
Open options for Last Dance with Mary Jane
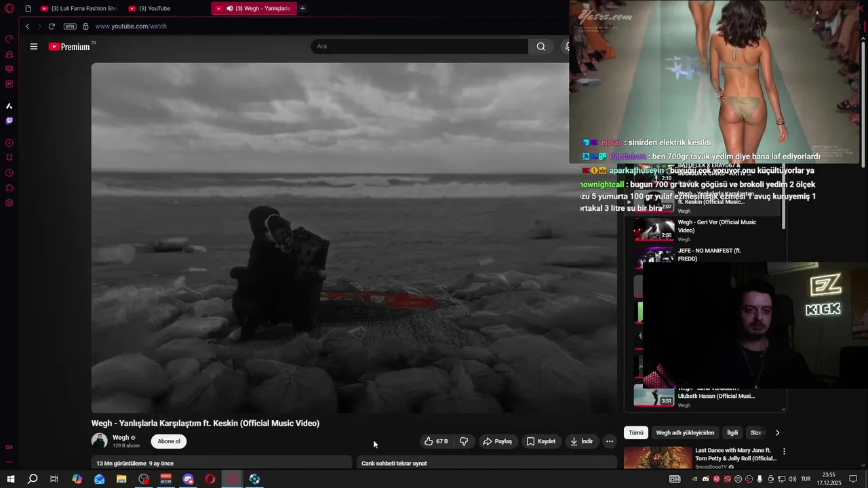pos(784,451)
